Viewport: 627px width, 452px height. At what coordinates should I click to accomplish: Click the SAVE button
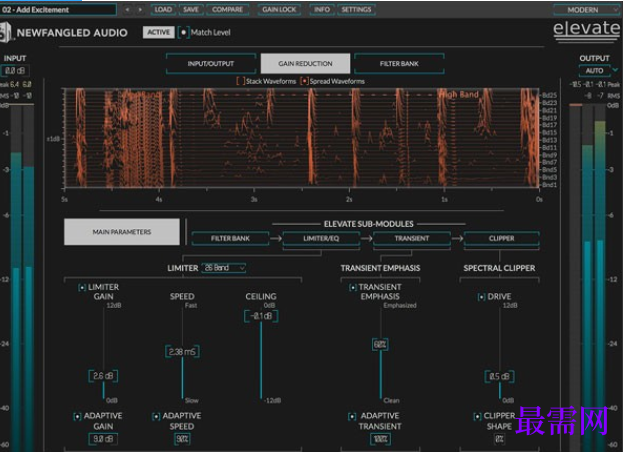point(191,10)
